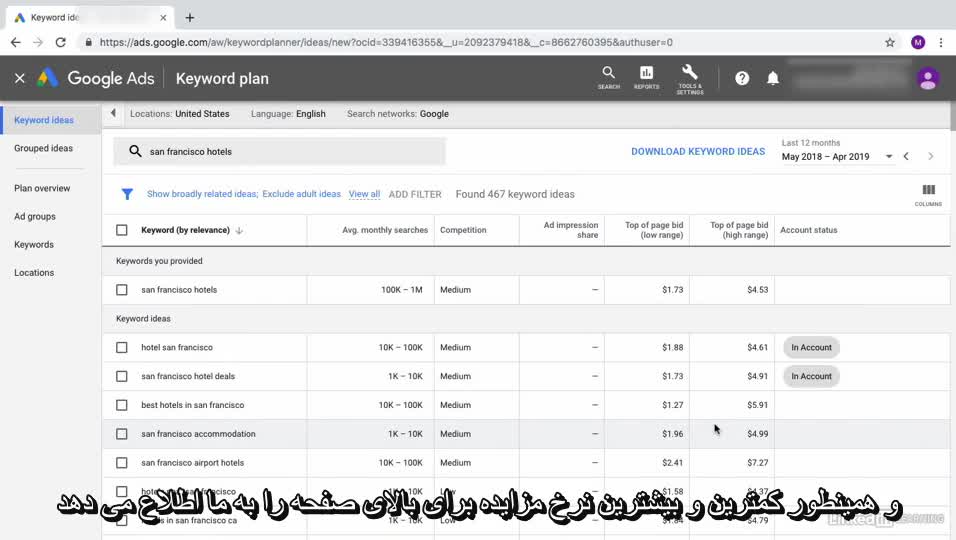Click the blue filter funnel icon
Screen dimensions: 956x540
click(x=127, y=194)
